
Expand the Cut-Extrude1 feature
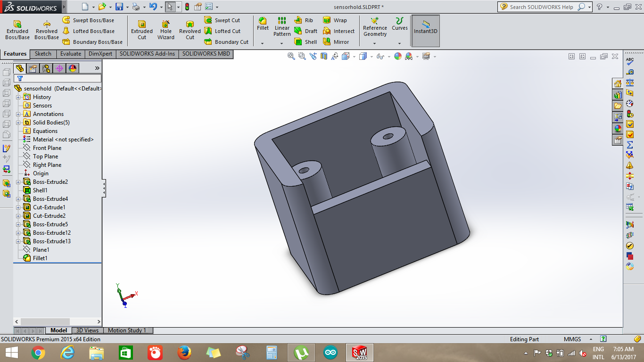18,207
